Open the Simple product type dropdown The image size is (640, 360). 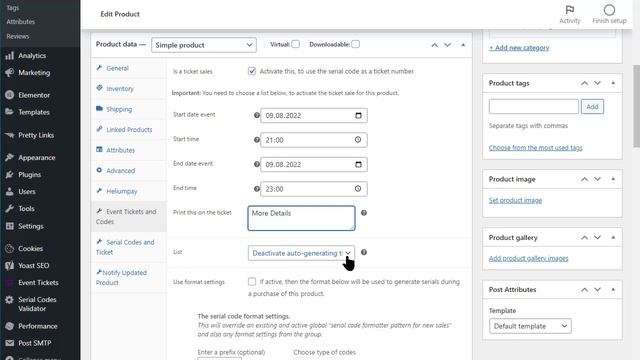(204, 45)
